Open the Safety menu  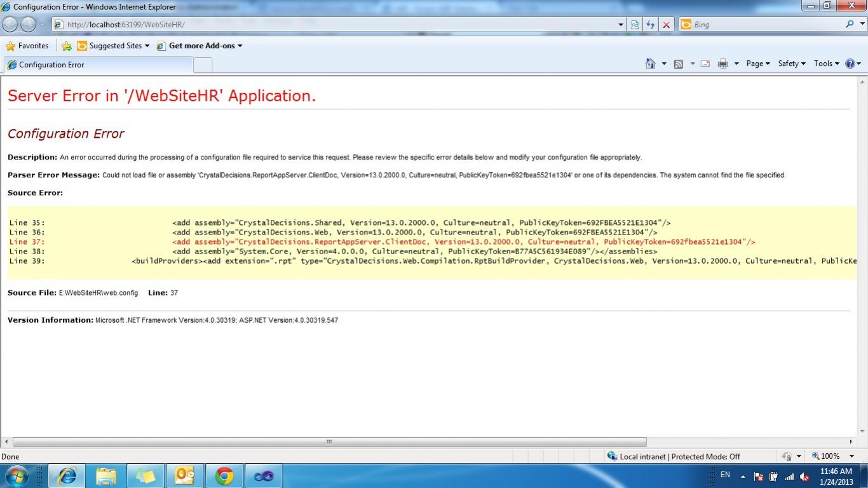(792, 64)
